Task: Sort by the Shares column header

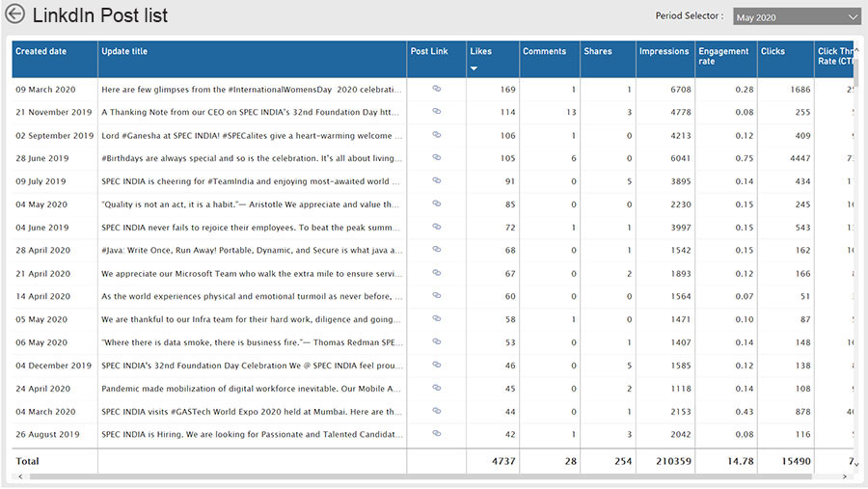Action: (598, 51)
